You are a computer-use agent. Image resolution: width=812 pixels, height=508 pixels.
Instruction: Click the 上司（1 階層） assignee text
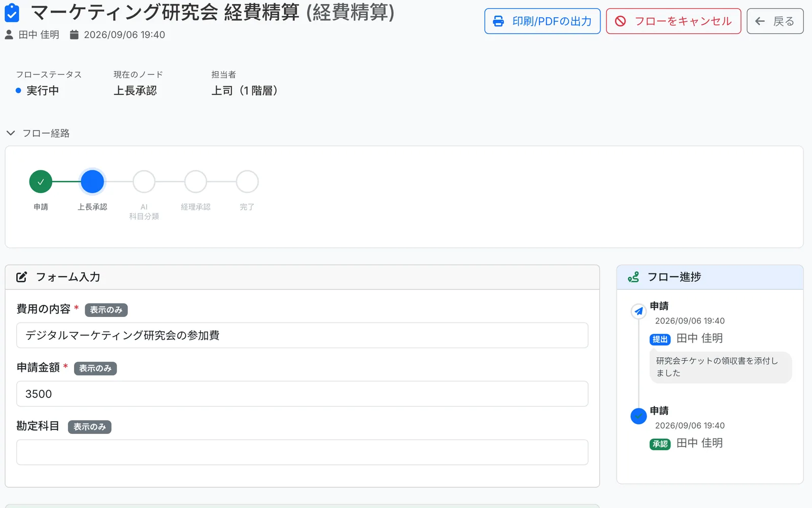coord(245,90)
